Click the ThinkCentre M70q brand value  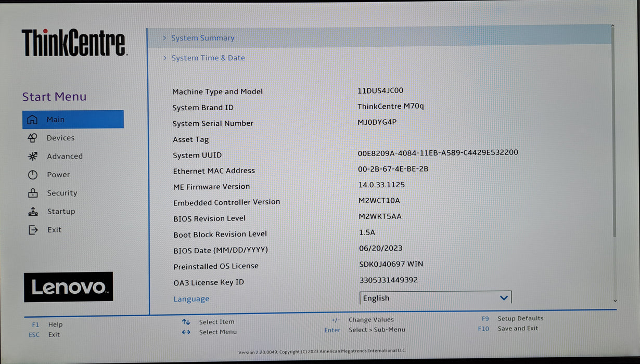click(391, 106)
